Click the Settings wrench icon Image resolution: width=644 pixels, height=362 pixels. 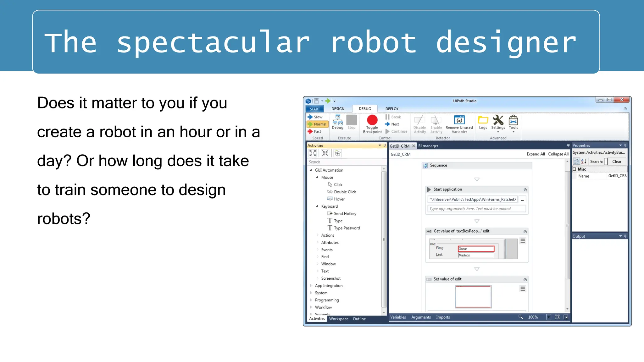(498, 120)
